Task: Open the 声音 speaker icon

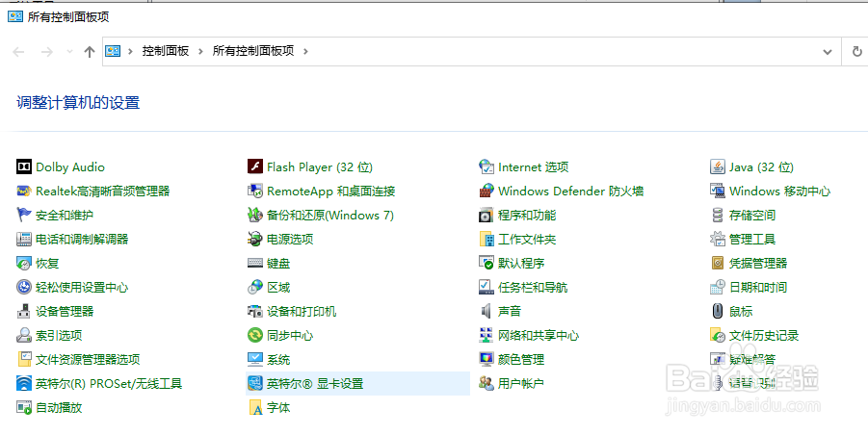Action: 487,311
